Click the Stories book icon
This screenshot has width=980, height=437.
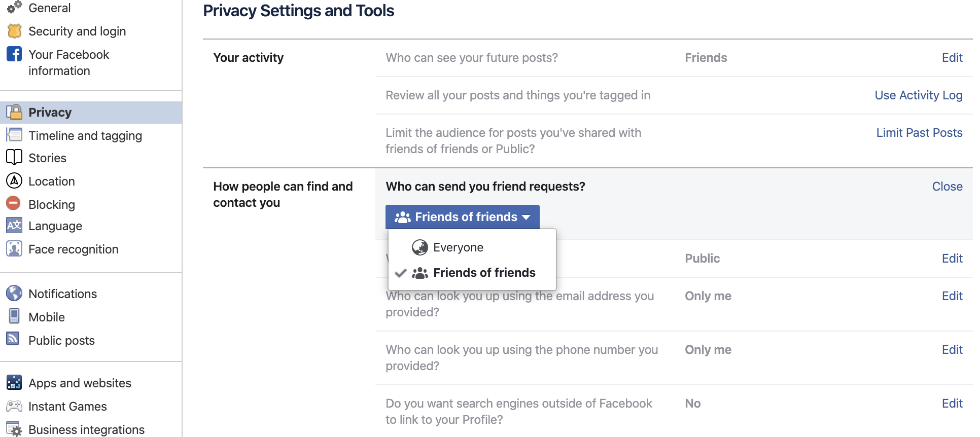point(14,158)
